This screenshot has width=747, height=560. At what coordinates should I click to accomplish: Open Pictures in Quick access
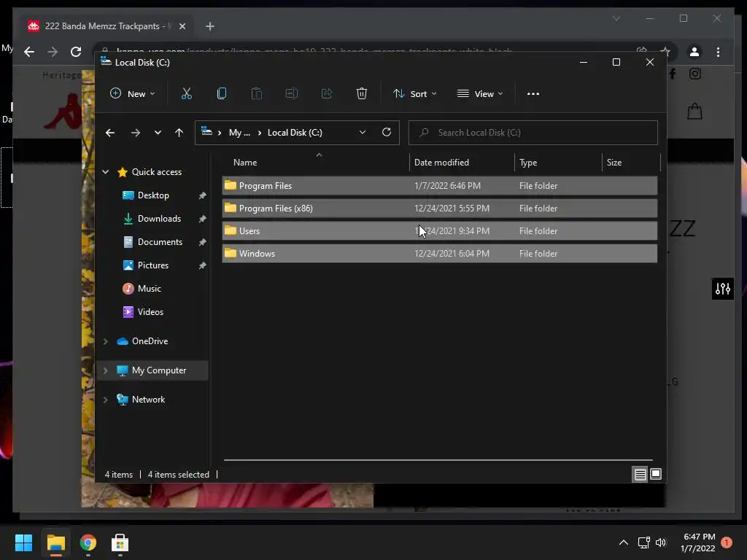click(x=153, y=265)
